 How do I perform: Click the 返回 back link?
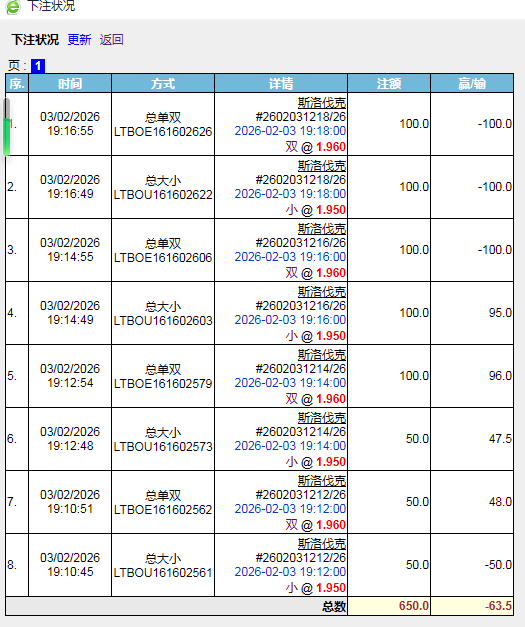tap(112, 40)
